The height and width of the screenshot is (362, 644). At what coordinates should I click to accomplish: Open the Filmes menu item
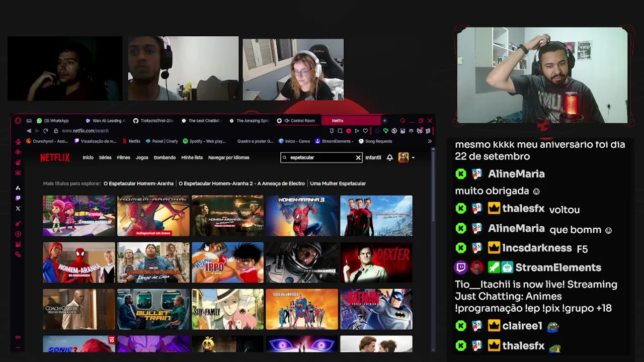[x=124, y=157]
